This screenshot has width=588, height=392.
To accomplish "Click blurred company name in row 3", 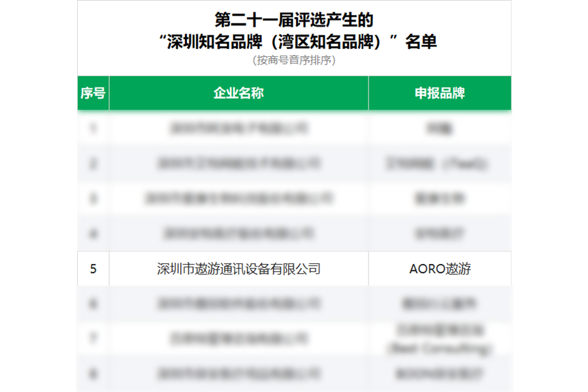I will point(238,199).
